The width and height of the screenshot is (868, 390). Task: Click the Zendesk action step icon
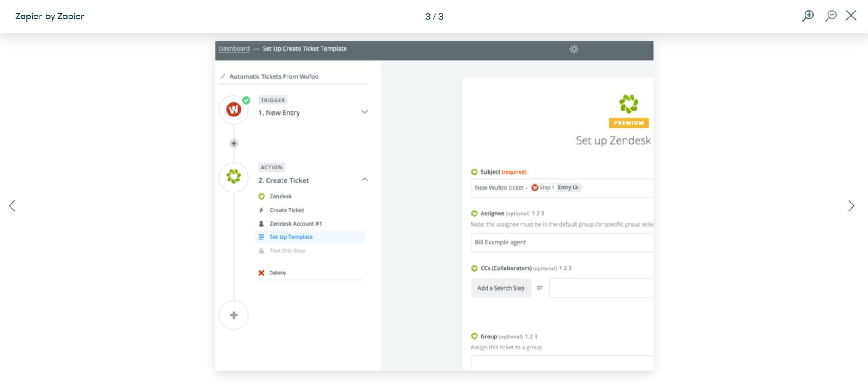tap(234, 176)
